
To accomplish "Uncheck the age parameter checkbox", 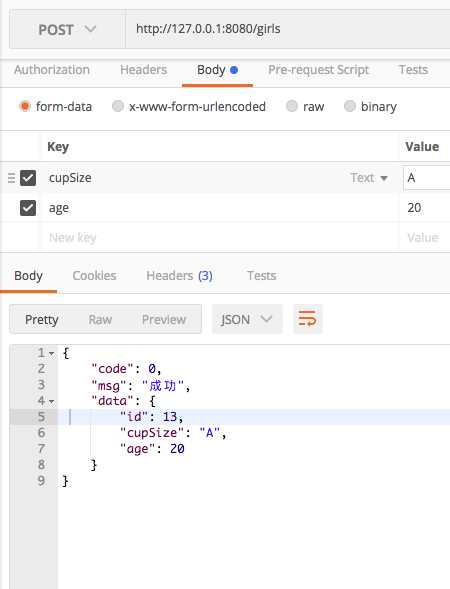I will [28, 208].
